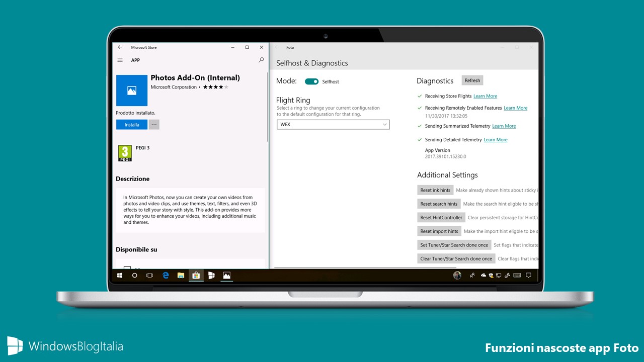Image resolution: width=644 pixels, height=362 pixels.
Task: Click the Disponibile su heading
Action: pyautogui.click(x=137, y=249)
